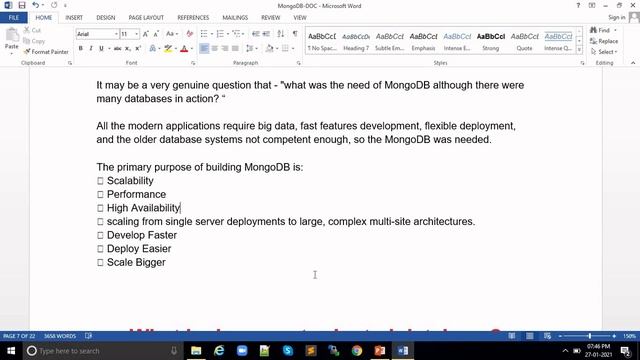640x360 pixels.
Task: Open the font size 11 dropdown
Action: (x=136, y=34)
